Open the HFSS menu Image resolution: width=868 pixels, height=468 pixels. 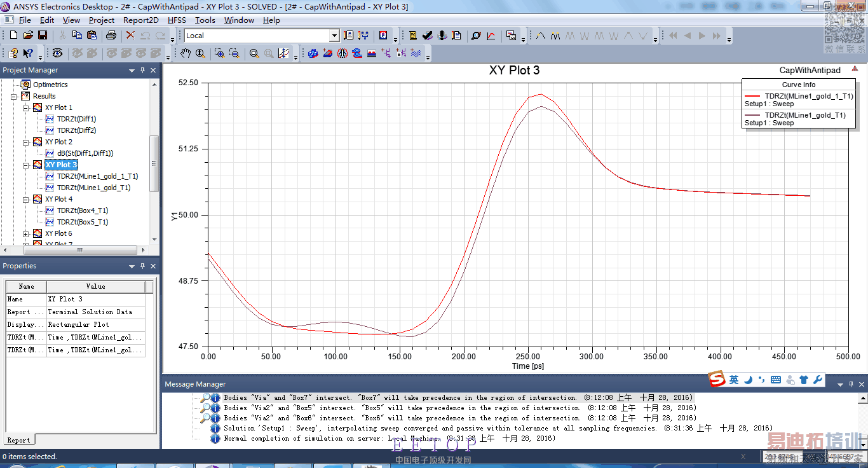point(177,20)
